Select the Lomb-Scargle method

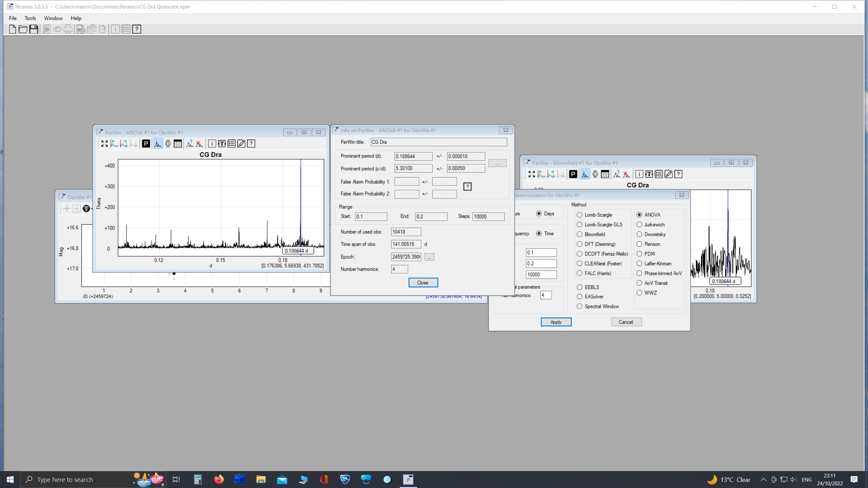(x=579, y=215)
